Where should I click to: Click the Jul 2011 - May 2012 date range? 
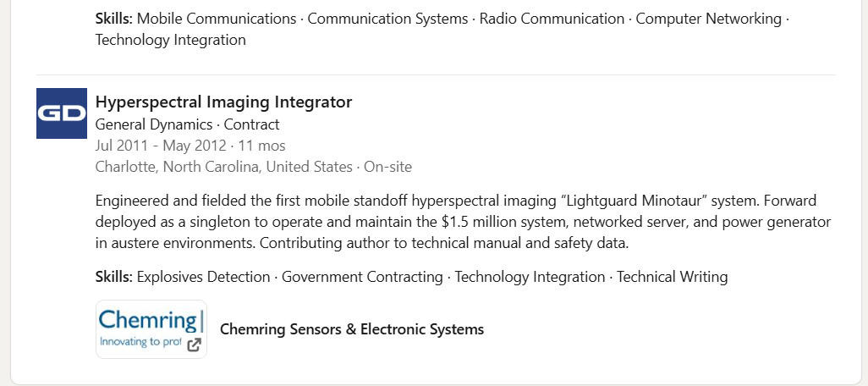161,146
